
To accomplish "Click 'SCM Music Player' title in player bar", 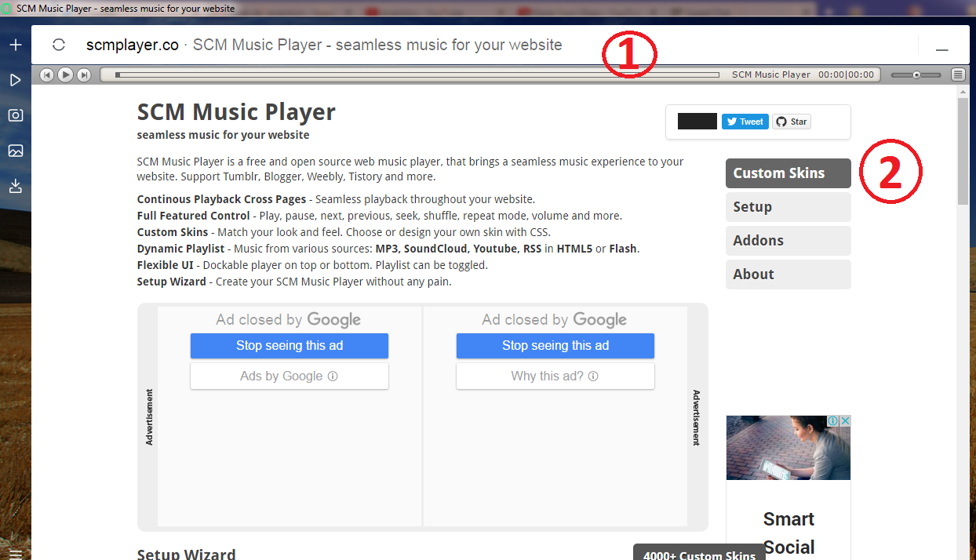I will [771, 75].
